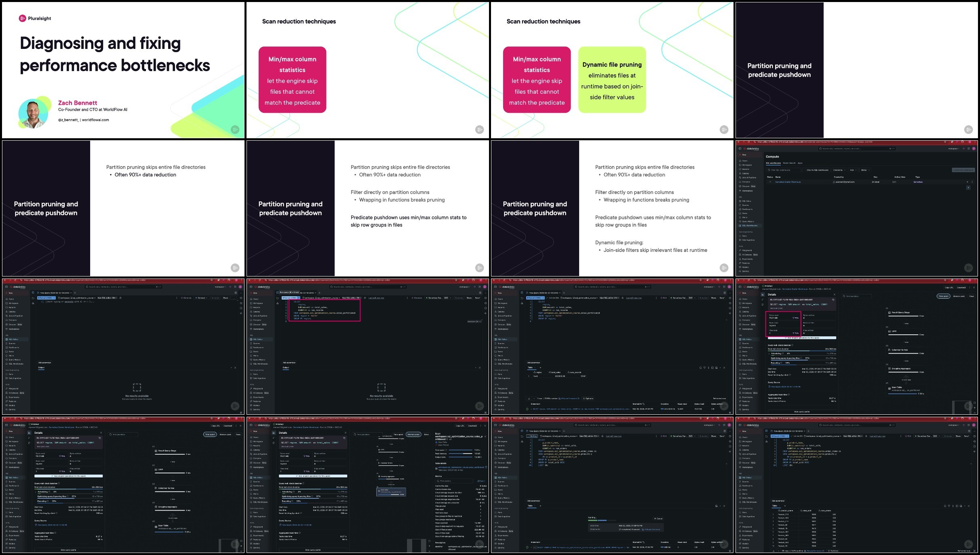Open the Size filter dropdown on Compute
Image resolution: width=980 pixels, height=555 pixels.
(853, 170)
